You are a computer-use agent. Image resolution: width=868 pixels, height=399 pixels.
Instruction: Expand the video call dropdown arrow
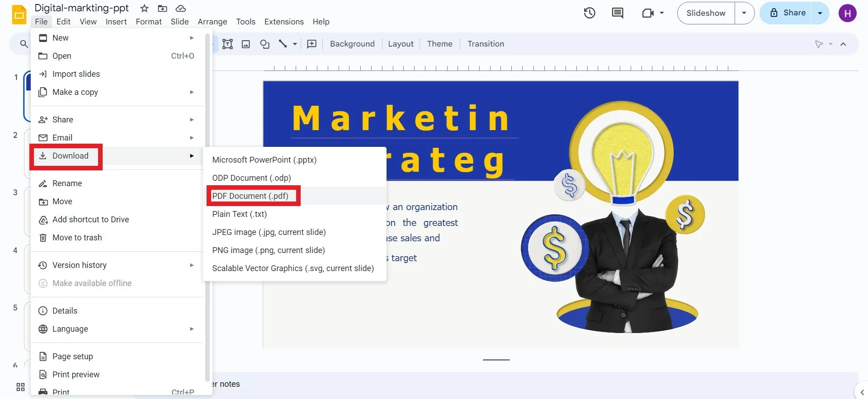662,13
